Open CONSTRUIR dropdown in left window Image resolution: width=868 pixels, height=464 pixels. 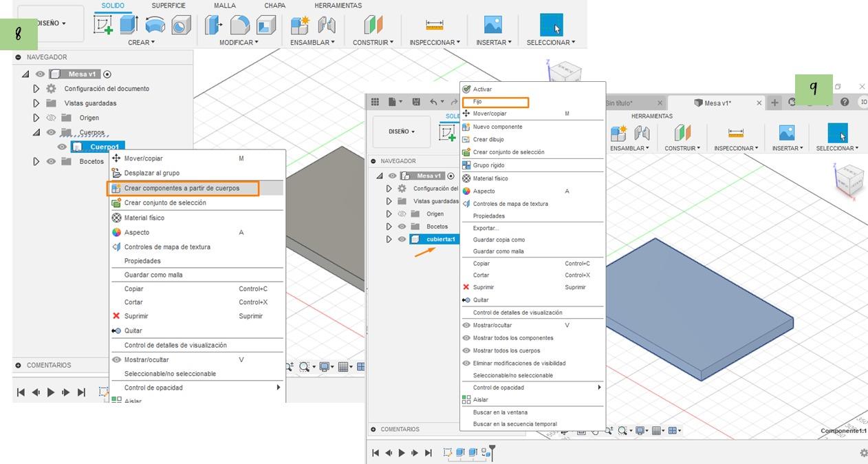pyautogui.click(x=373, y=43)
